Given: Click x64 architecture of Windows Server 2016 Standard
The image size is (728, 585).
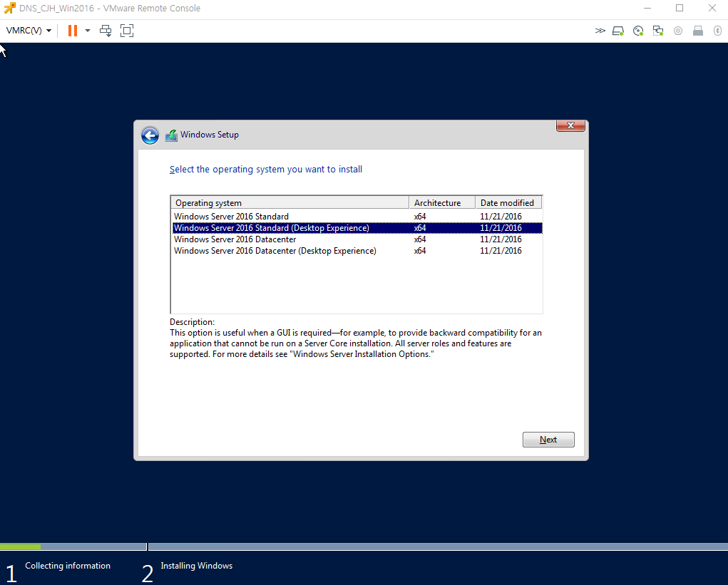Looking at the screenshot, I should (x=420, y=217).
